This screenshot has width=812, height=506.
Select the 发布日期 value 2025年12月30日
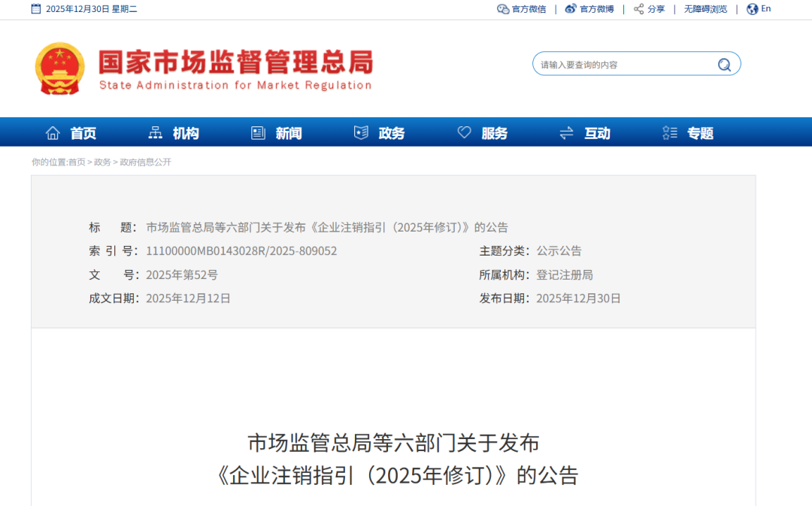click(x=578, y=298)
